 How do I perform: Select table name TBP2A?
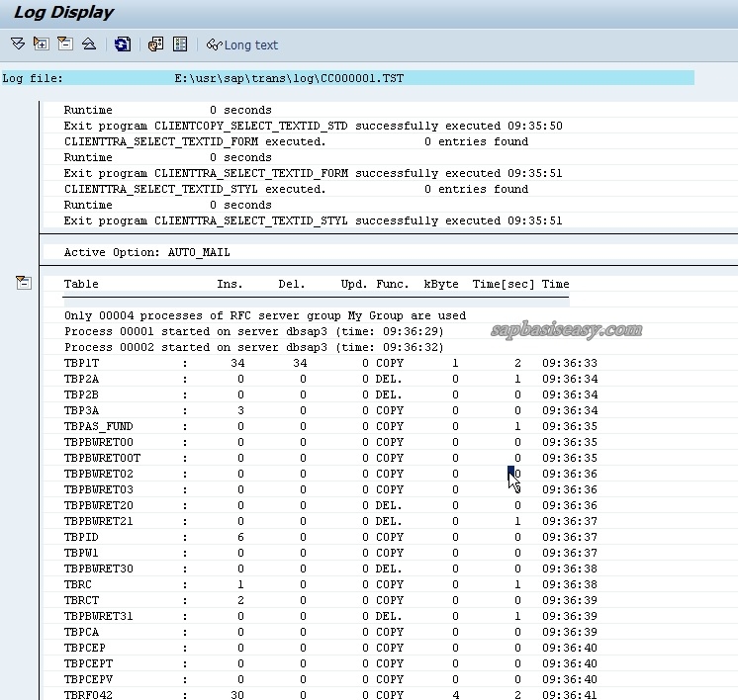click(x=81, y=379)
